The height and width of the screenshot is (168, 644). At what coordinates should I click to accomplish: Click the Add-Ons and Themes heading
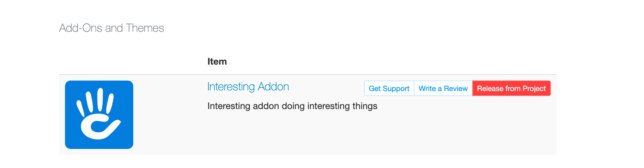coord(111,28)
